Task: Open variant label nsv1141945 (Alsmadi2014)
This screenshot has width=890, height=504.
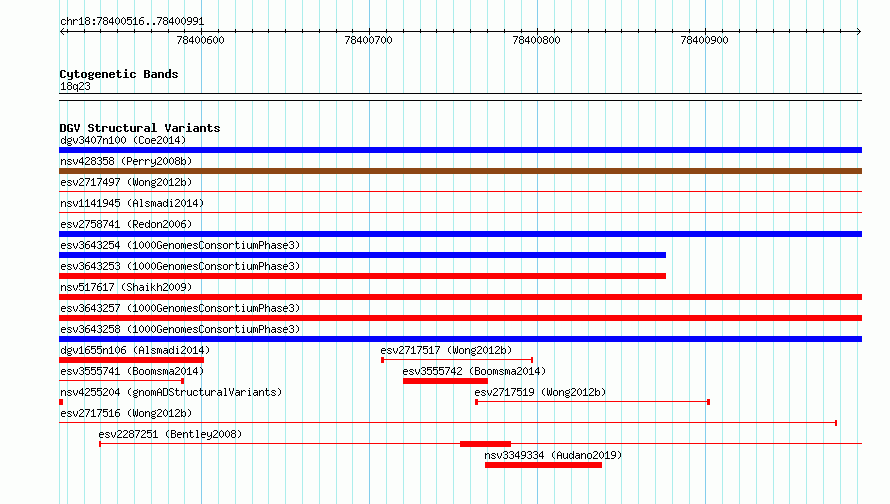Action: [132, 203]
